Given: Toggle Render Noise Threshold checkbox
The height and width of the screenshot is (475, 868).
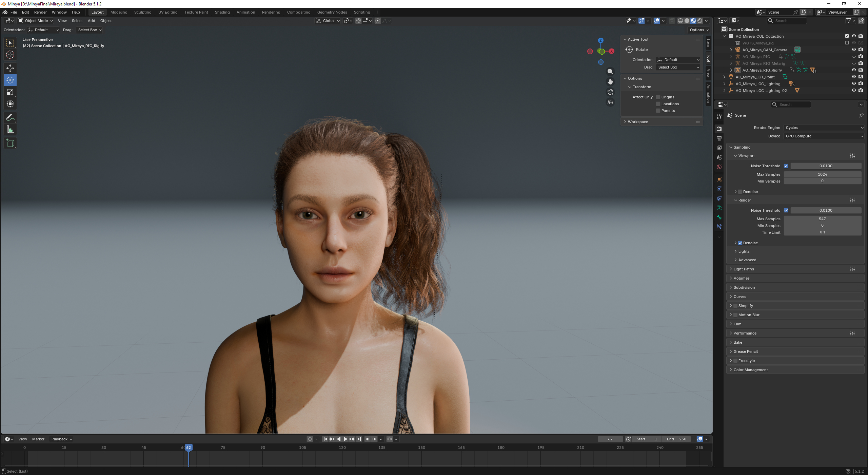Looking at the screenshot, I should point(786,210).
